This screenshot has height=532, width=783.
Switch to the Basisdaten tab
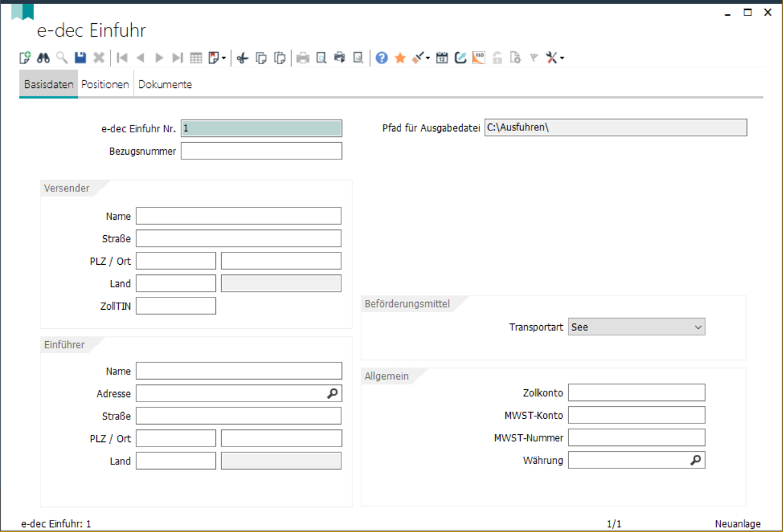(x=48, y=84)
